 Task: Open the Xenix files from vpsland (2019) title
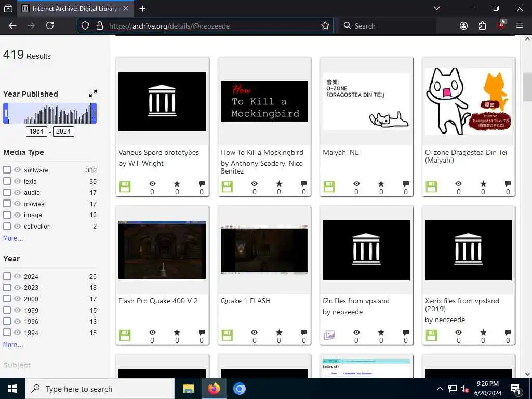pyautogui.click(x=462, y=304)
